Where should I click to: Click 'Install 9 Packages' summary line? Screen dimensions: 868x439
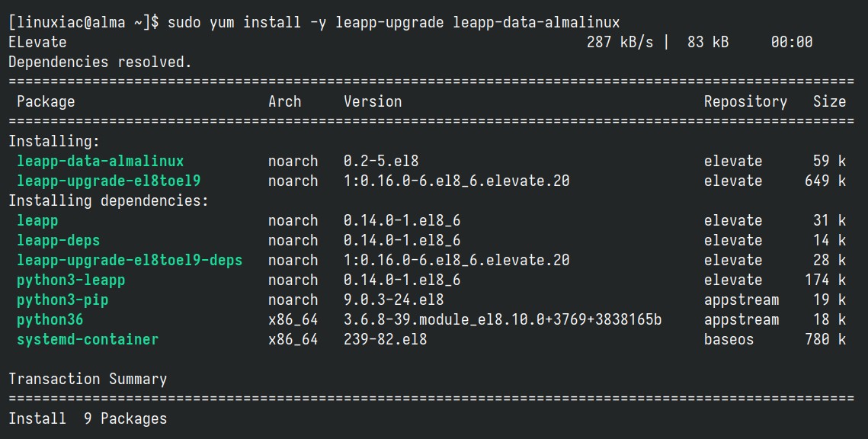tap(88, 419)
